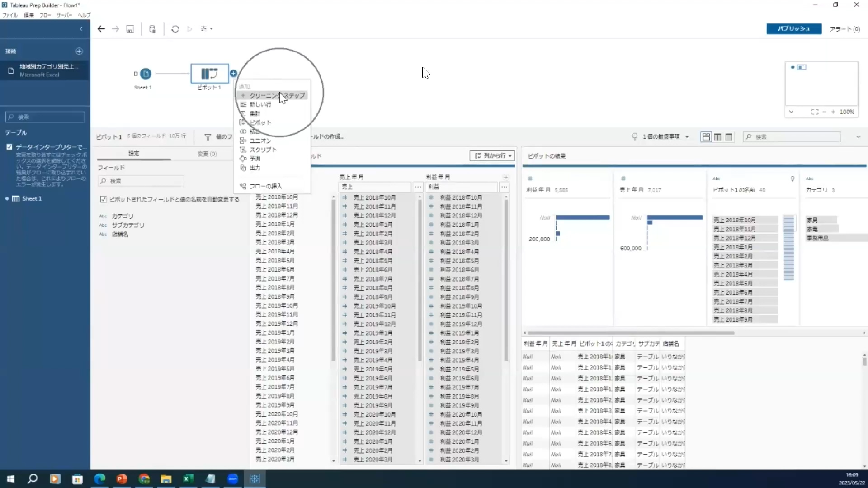Open more options for 利益 pivot column

pyautogui.click(x=504, y=187)
